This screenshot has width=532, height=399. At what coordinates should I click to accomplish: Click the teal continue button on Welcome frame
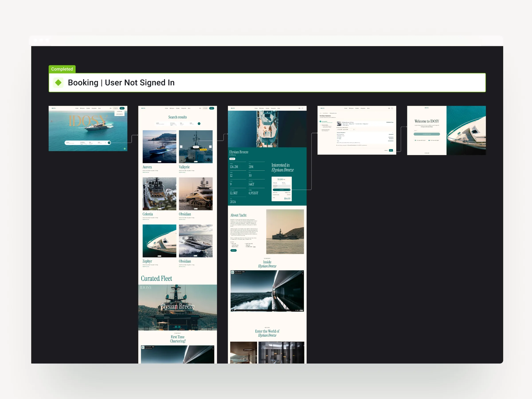pos(427,134)
